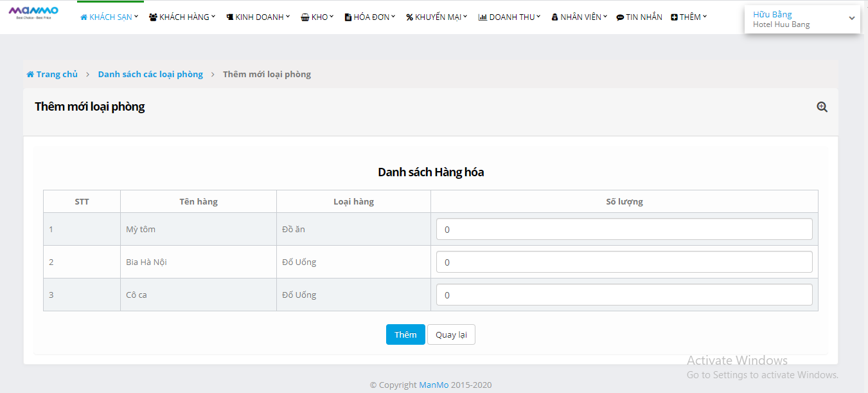Open the Nhân Viên menu
Image resolution: width=868 pixels, height=393 pixels.
point(580,17)
